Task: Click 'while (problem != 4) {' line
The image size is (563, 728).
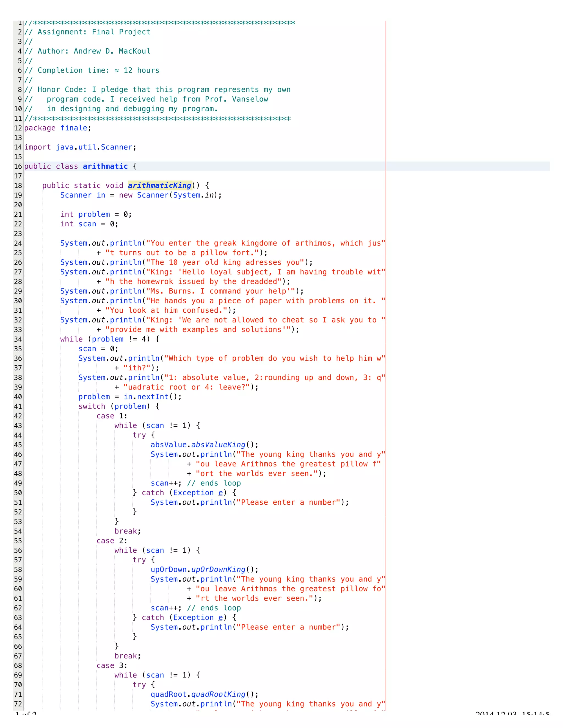Action: point(110,339)
